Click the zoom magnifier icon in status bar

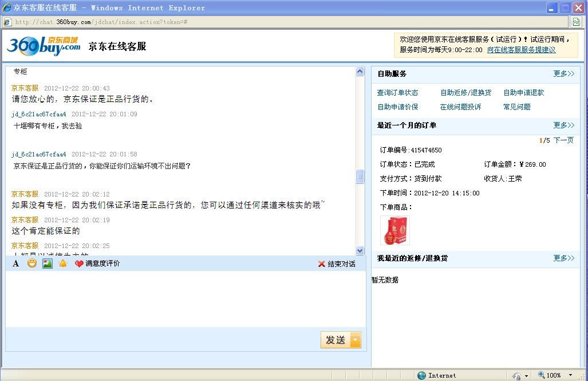(x=542, y=375)
